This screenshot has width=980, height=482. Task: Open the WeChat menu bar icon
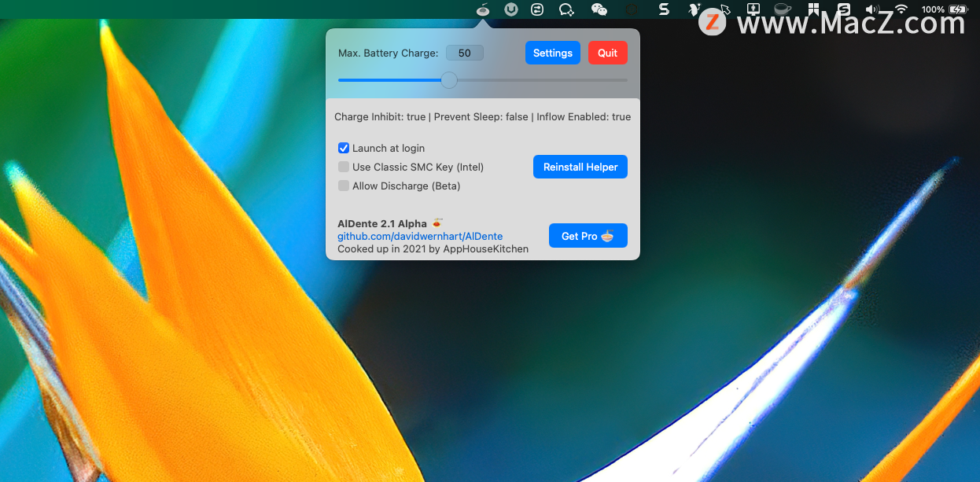(599, 9)
